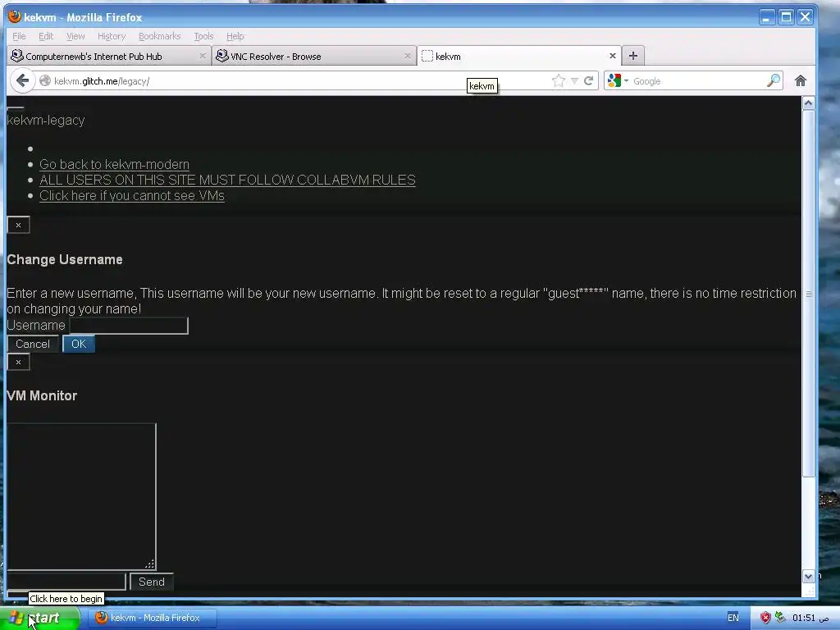Screen dimensions: 840x630
Task: Click the site identity globe icon
Action: pyautogui.click(x=45, y=81)
